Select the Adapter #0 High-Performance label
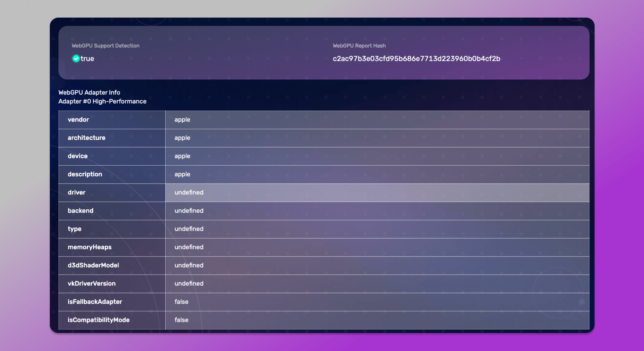This screenshot has width=644, height=351. (x=103, y=101)
